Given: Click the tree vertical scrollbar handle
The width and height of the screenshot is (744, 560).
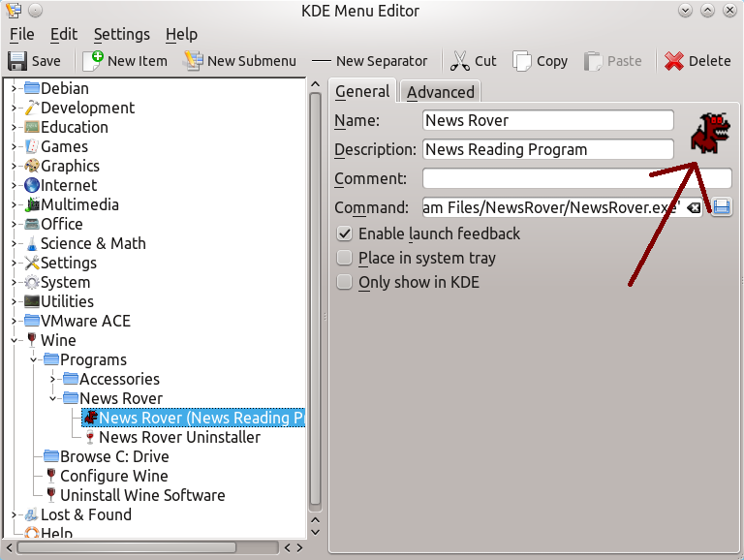Looking at the screenshot, I should pyautogui.click(x=315, y=299).
